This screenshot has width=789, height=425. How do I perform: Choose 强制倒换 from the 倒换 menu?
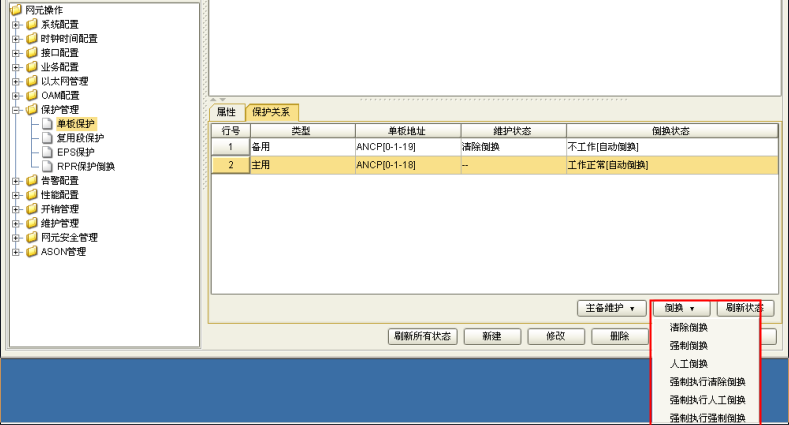(x=688, y=345)
